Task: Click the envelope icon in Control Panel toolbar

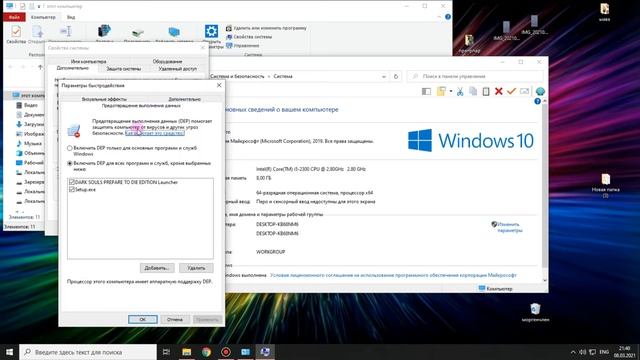Action: [524, 91]
